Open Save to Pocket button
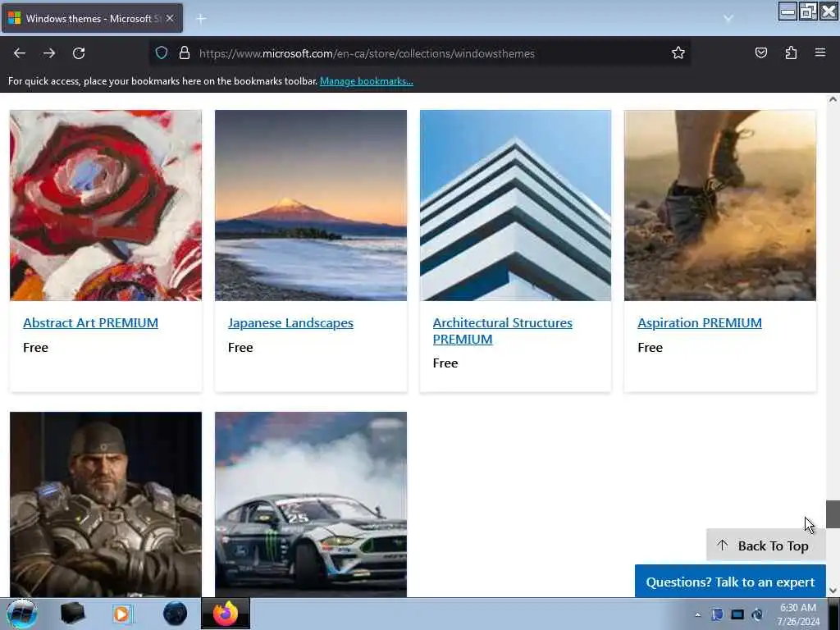This screenshot has height=630, width=840. click(761, 52)
